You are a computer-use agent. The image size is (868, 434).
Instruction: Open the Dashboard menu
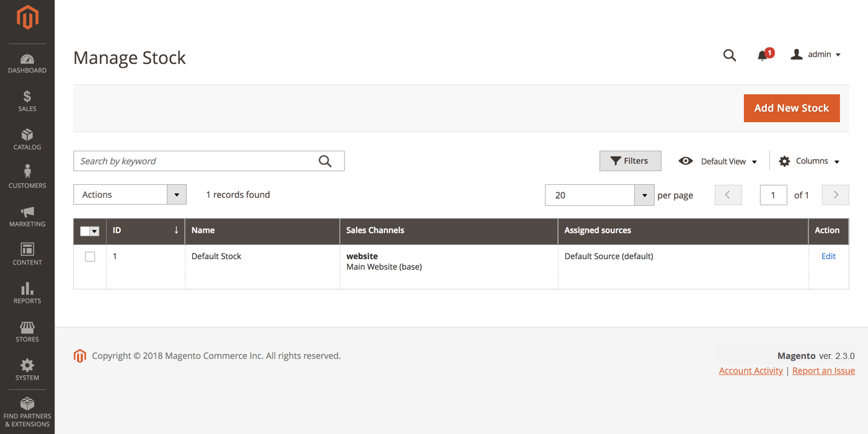pyautogui.click(x=27, y=63)
